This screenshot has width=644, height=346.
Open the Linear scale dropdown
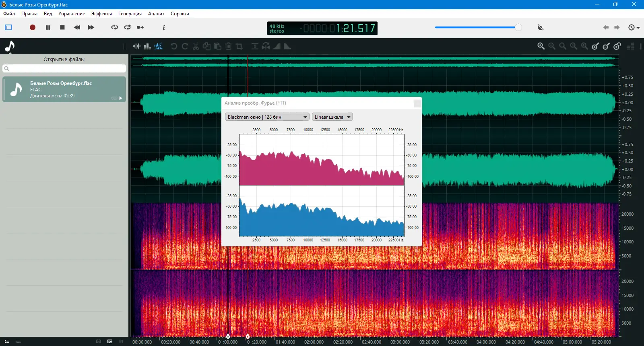[332, 117]
